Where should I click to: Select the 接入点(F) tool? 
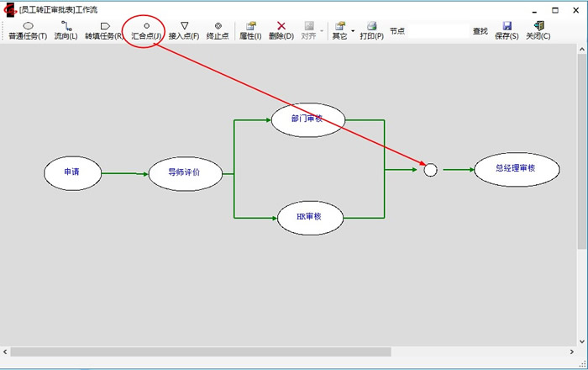tap(184, 31)
